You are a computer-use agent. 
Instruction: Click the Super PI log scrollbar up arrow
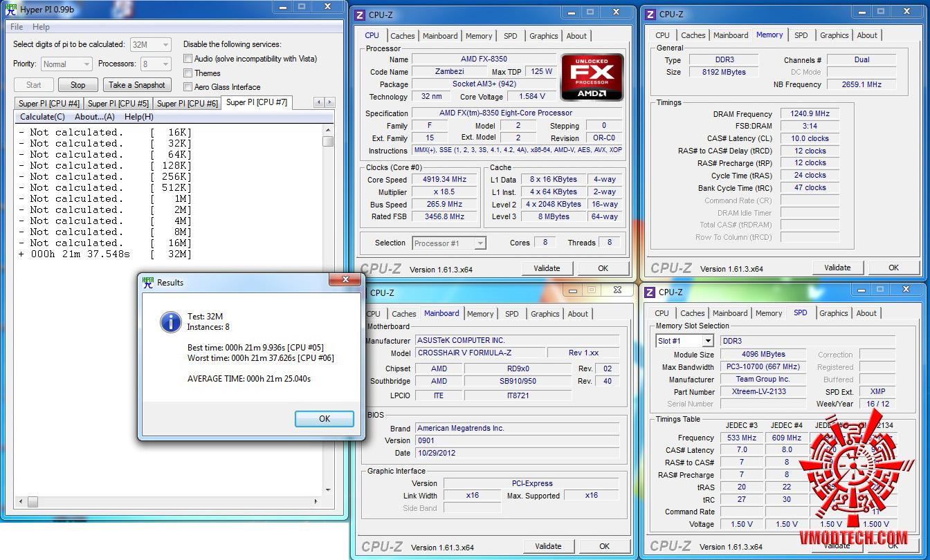pos(328,129)
